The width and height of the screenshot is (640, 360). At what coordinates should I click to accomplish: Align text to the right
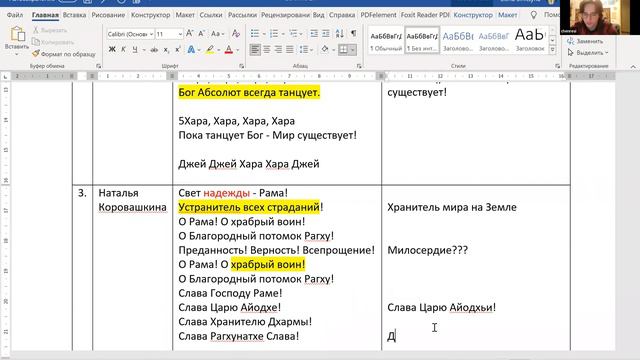tap(278, 49)
